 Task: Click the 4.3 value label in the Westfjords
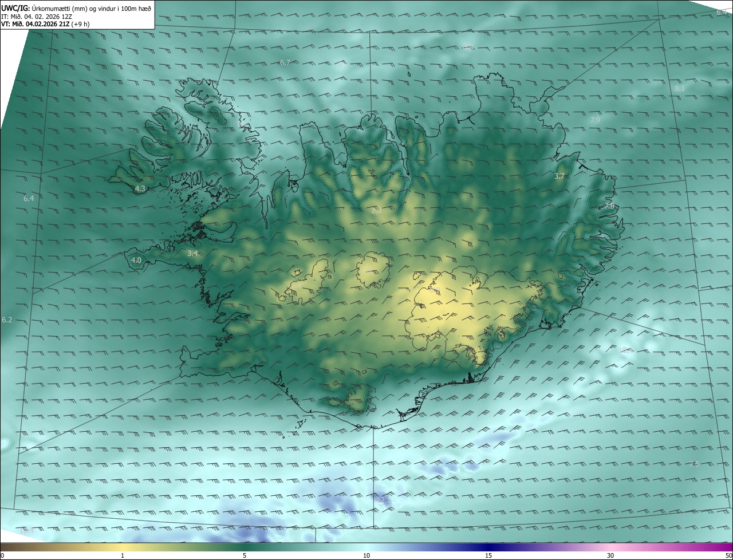140,188
